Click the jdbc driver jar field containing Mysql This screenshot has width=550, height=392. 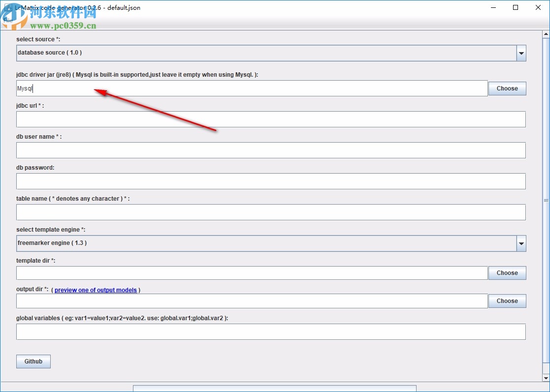click(252, 88)
